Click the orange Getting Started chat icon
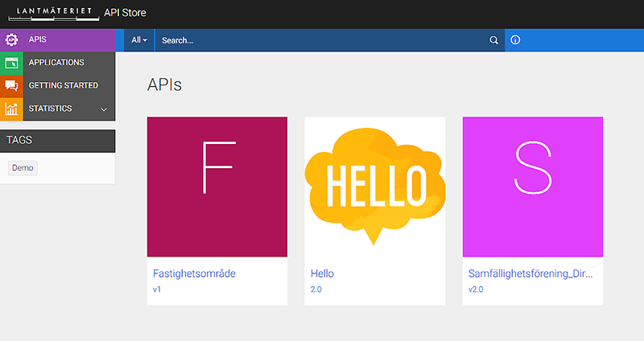The height and width of the screenshot is (341, 644). click(11, 86)
